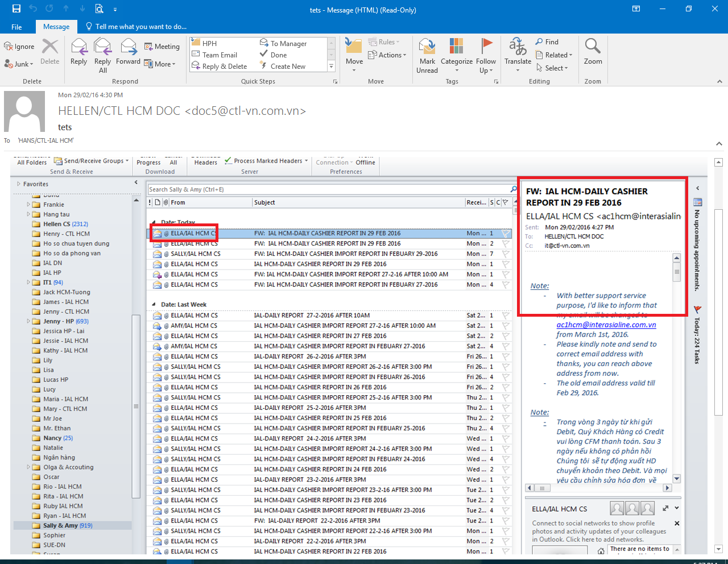Open the More respond dropdown

tap(160, 64)
